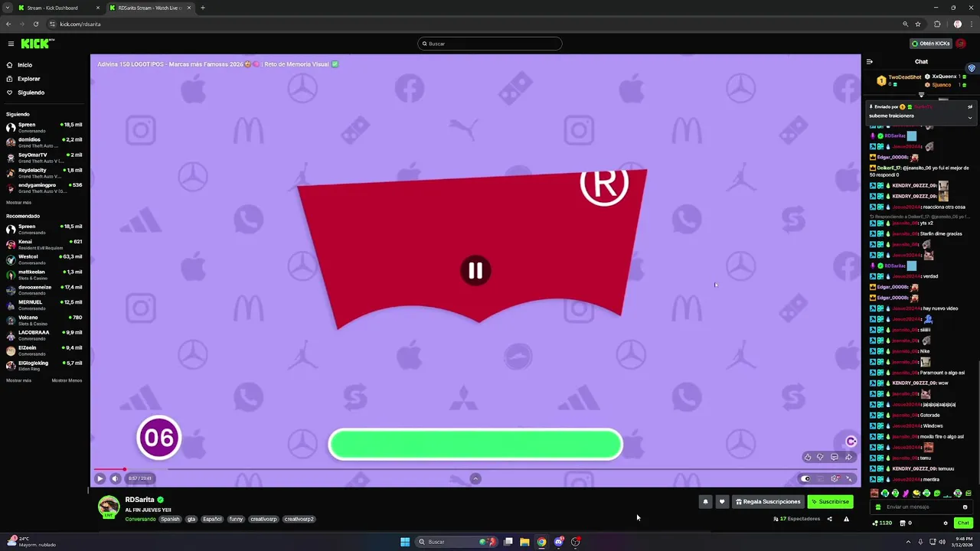This screenshot has height=551, width=980.
Task: Enter fullscreen mode in player
Action: (848, 478)
